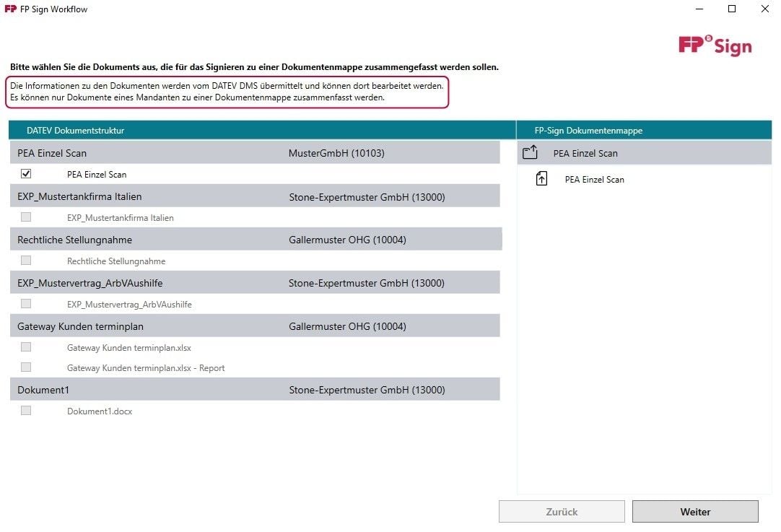Click Gallermuster OHG in Gateway Kunden row
781x532 pixels.
point(347,326)
